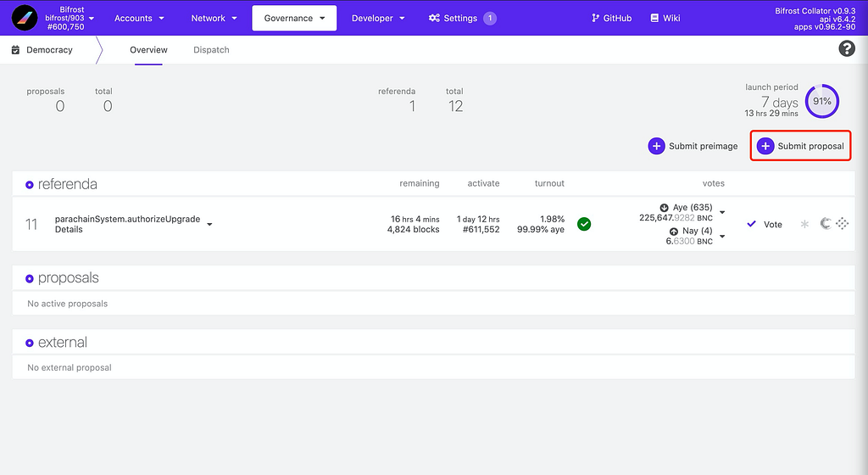Expand the Nay (4) voters list
The width and height of the screenshot is (868, 475).
(722, 237)
